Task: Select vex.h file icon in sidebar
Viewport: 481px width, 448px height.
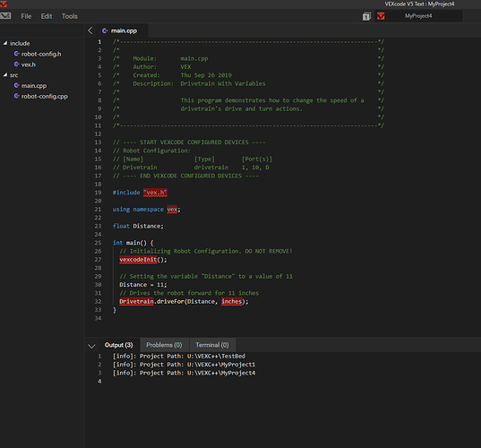Action: (x=16, y=65)
